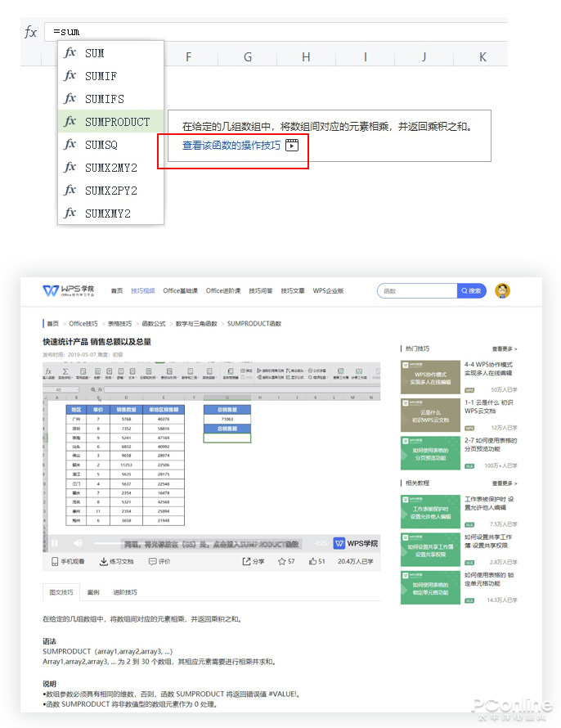Screen dimensions: 561x728
Task: Click the fx insert function icon beside the formula bar
Action: coord(30,32)
